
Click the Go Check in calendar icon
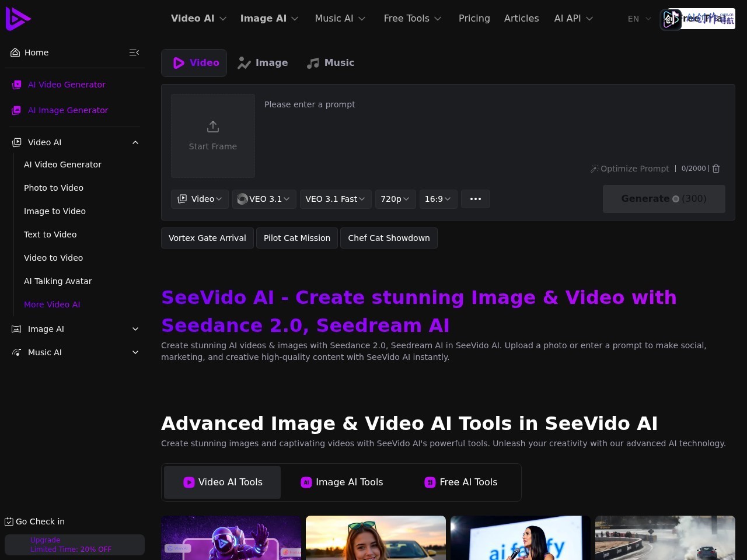click(9, 521)
